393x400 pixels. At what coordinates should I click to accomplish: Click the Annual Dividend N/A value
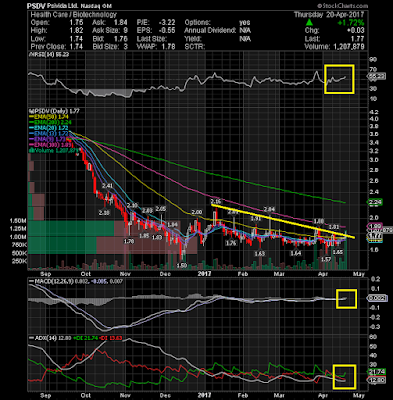(245, 31)
